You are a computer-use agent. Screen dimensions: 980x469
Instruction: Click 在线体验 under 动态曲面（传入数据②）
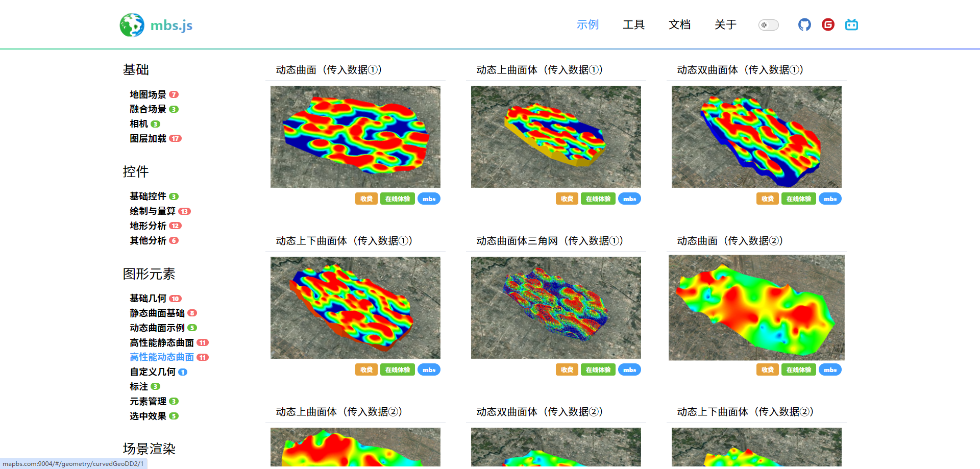[x=799, y=370]
